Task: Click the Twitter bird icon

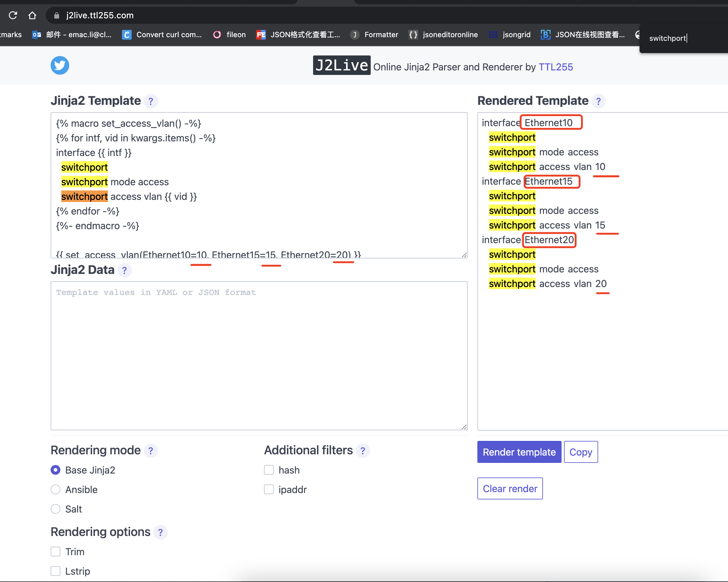Action: (x=60, y=66)
